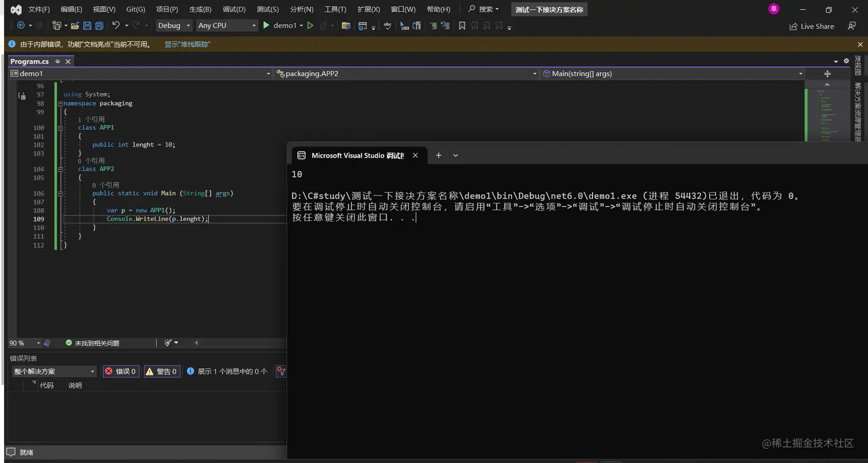Open the Main(string[] args) member dropdown
This screenshot has width=868, height=463.
click(x=672, y=73)
